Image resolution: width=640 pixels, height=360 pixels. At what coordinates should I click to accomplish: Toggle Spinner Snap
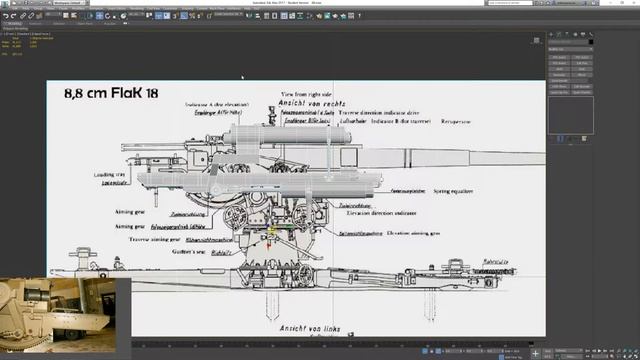click(200, 16)
